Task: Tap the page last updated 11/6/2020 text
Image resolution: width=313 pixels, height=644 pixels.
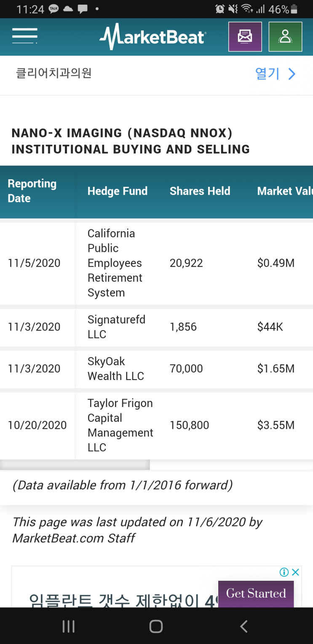Action: pos(137,530)
